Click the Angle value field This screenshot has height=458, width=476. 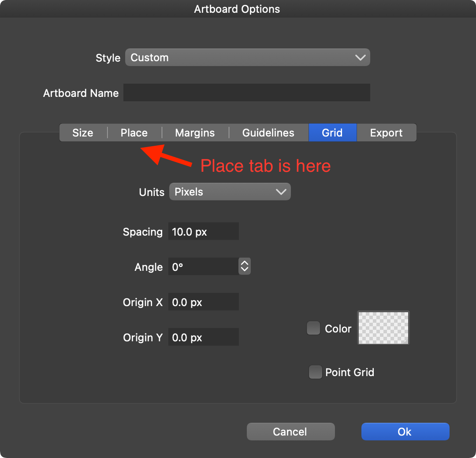203,267
